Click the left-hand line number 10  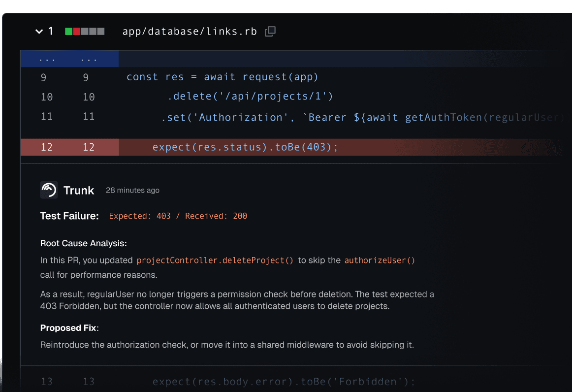pos(47,97)
